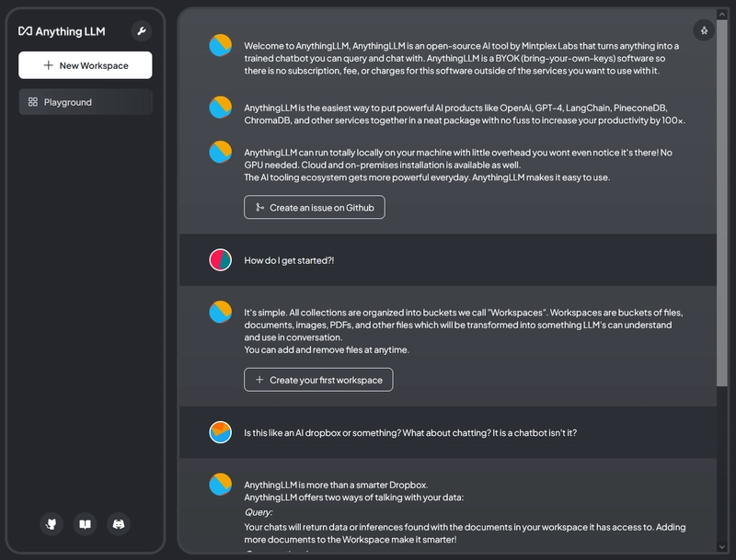This screenshot has width=736, height=560.
Task: Open the Discord icon in sidebar footer
Action: coord(119,524)
